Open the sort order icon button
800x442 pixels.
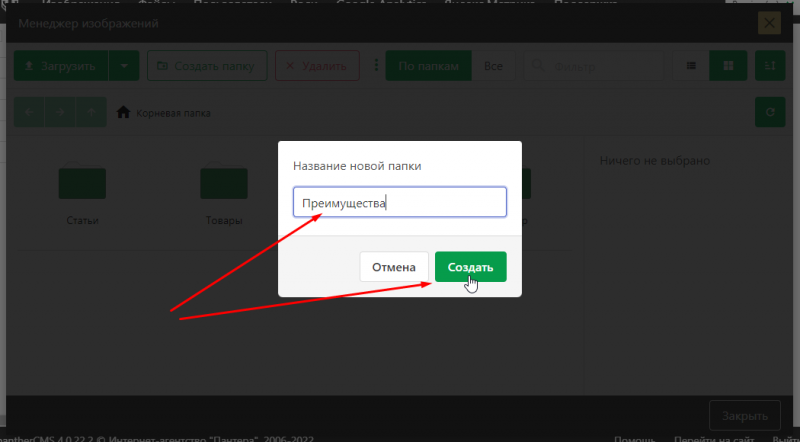[769, 67]
